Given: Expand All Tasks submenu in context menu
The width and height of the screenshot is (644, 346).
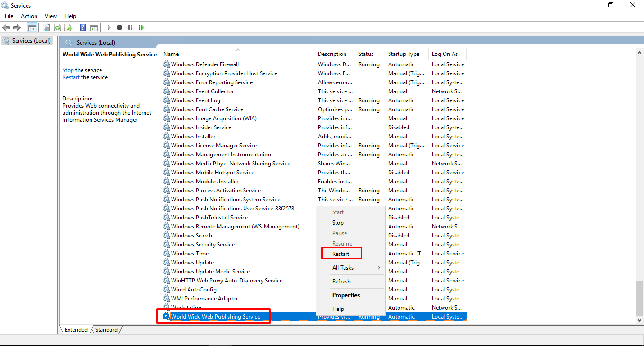Looking at the screenshot, I should pos(351,268).
